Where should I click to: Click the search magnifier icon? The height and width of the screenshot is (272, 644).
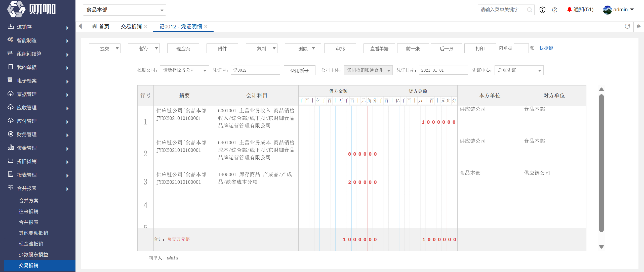(530, 10)
